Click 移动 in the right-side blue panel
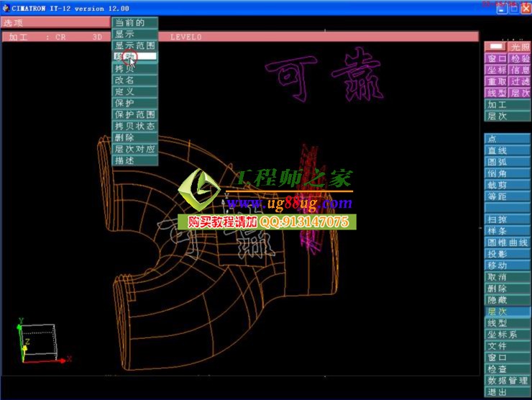Viewport: 532px width, 400px height. 508,265
